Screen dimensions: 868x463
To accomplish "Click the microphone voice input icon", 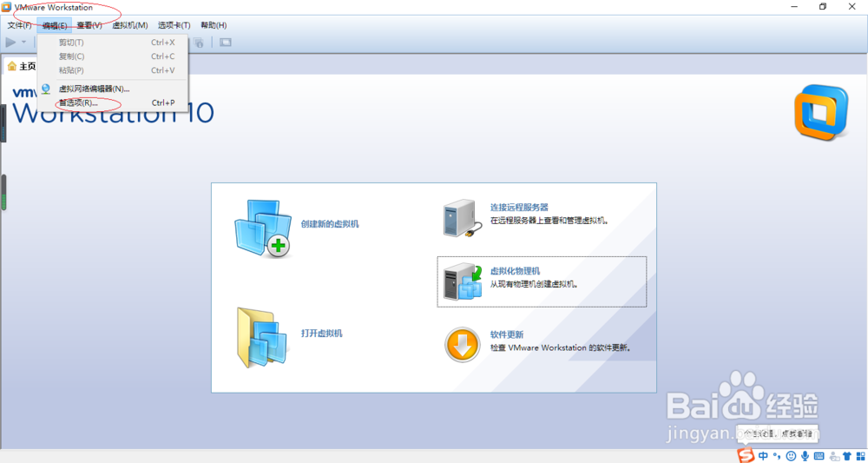I will pyautogui.click(x=805, y=456).
